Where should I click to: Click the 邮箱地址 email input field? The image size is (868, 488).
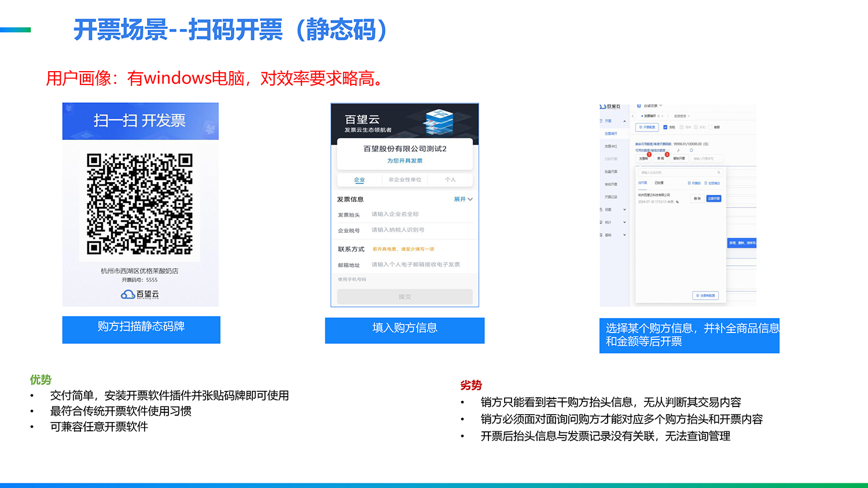pos(422,265)
